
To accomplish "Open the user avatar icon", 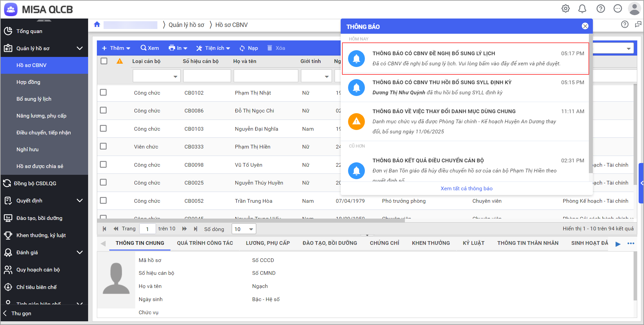I will 634,9.
